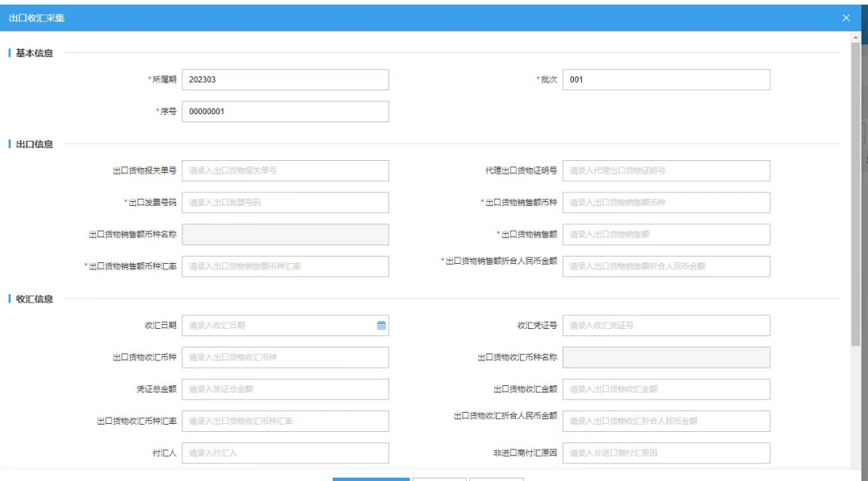868x481 pixels.
Task: Focus the 代理出口货物证明号 input box
Action: pos(666,171)
